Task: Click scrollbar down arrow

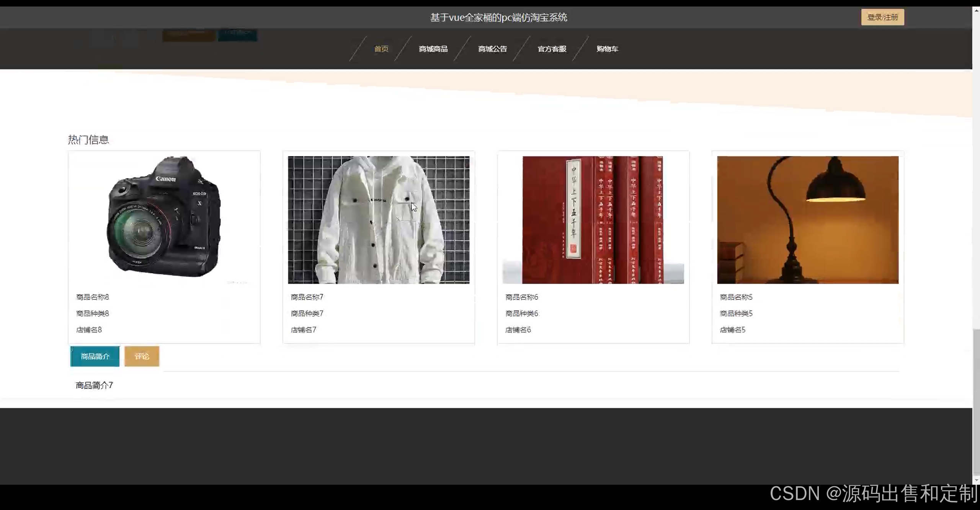Action: (x=976, y=480)
